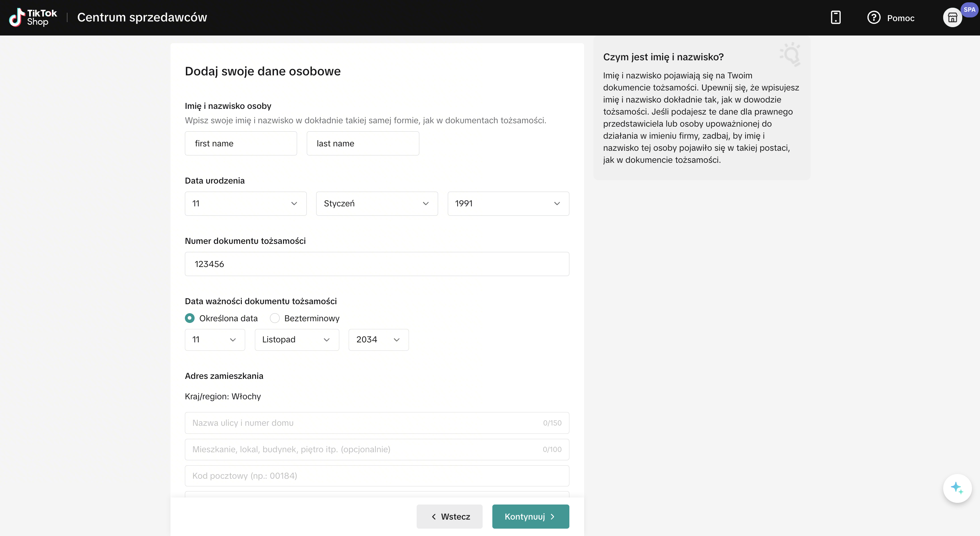
Task: Open the expiry month dropdown Listopad
Action: coord(297,340)
